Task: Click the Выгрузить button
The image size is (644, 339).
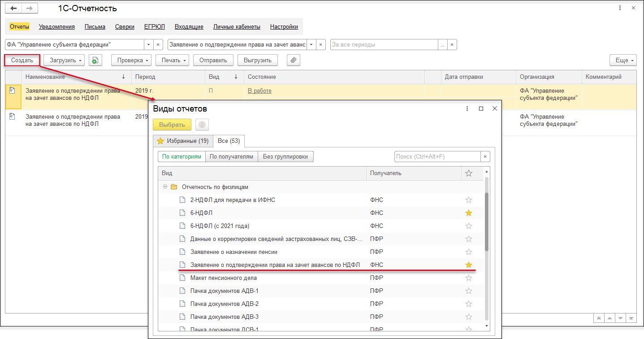Action: [258, 60]
